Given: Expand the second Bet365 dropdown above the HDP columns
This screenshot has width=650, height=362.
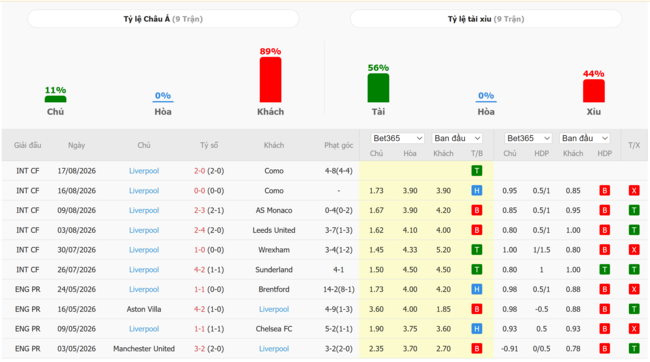Looking at the screenshot, I should point(528,138).
